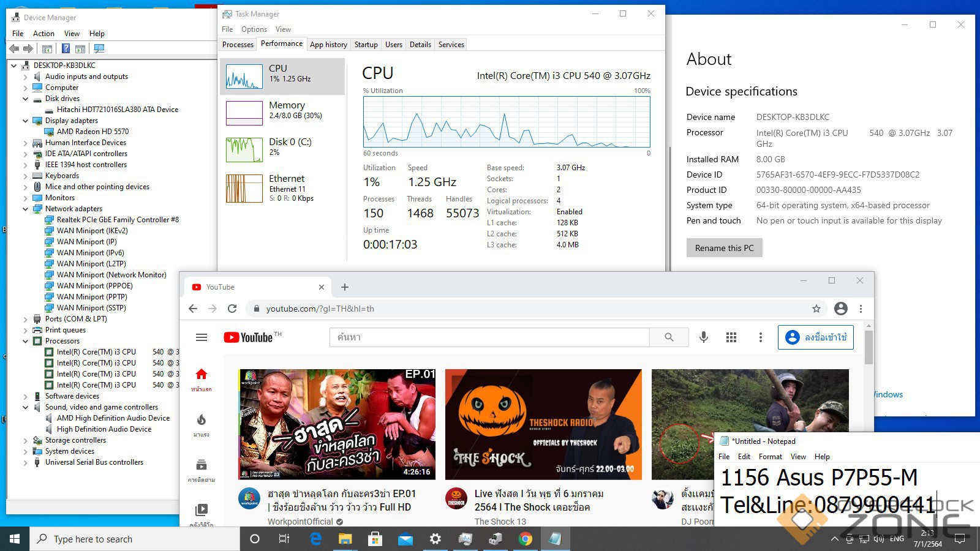The width and height of the screenshot is (980, 551).
Task: Click the YouTube hamburger guide menu icon
Action: click(202, 337)
